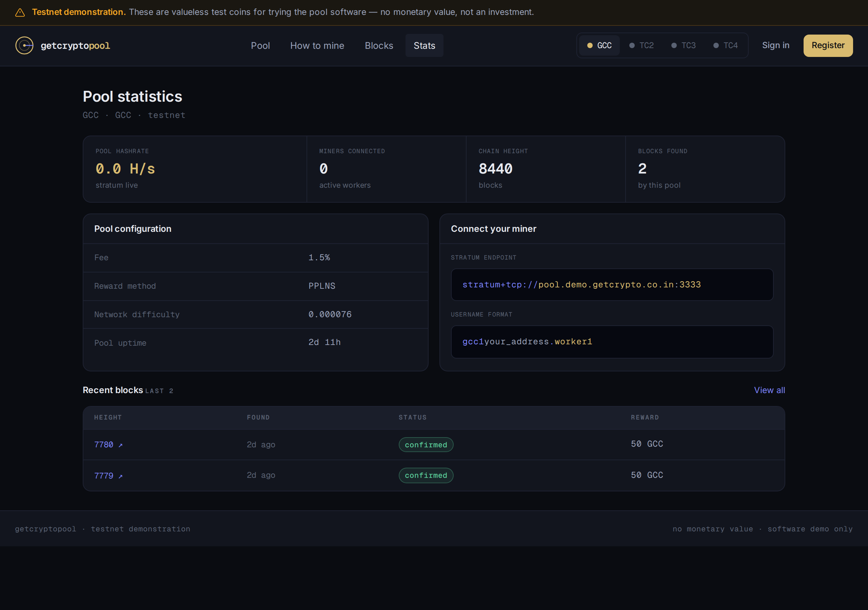Switch to the TC3 coin
868x610 pixels.
(684, 45)
